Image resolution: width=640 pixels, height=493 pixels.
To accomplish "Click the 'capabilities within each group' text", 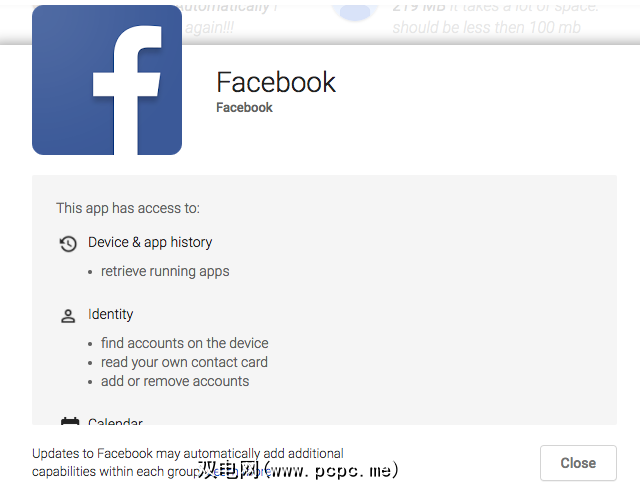I will pyautogui.click(x=120, y=471).
